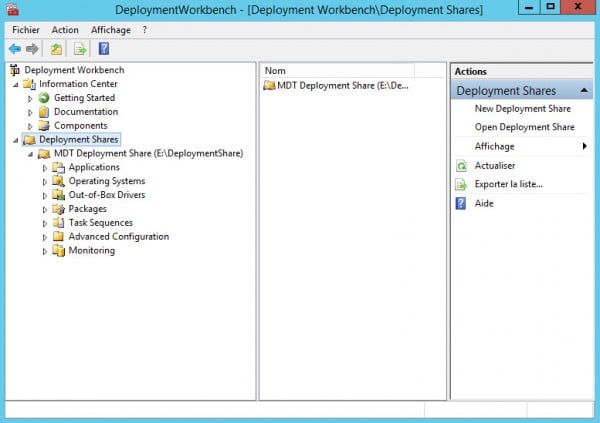Collapse the MDT Deployment Share node

click(x=30, y=154)
